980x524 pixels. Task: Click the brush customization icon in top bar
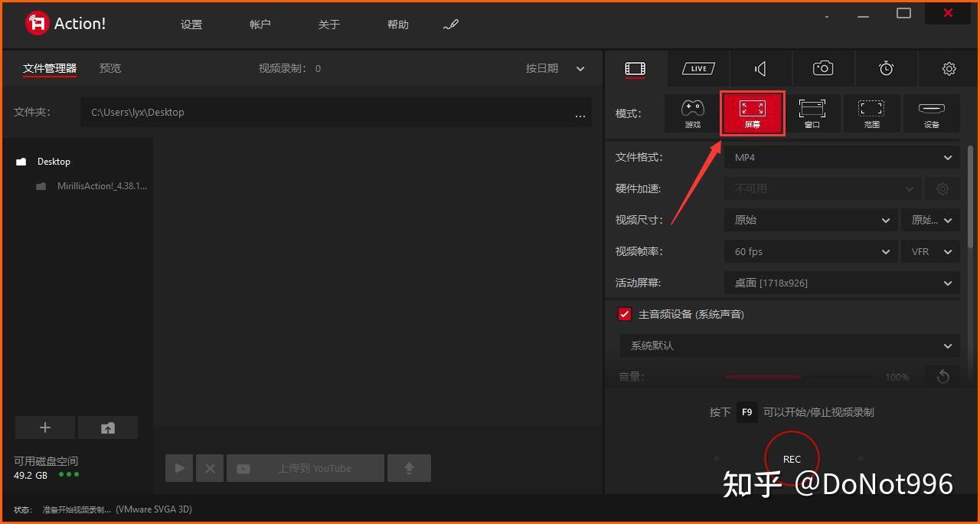450,24
